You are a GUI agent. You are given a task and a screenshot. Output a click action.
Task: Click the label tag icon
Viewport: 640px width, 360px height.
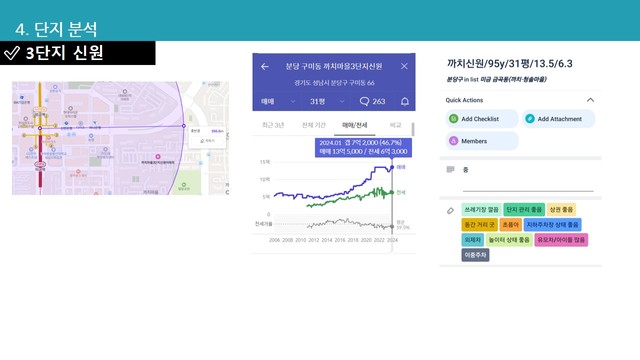click(x=450, y=211)
